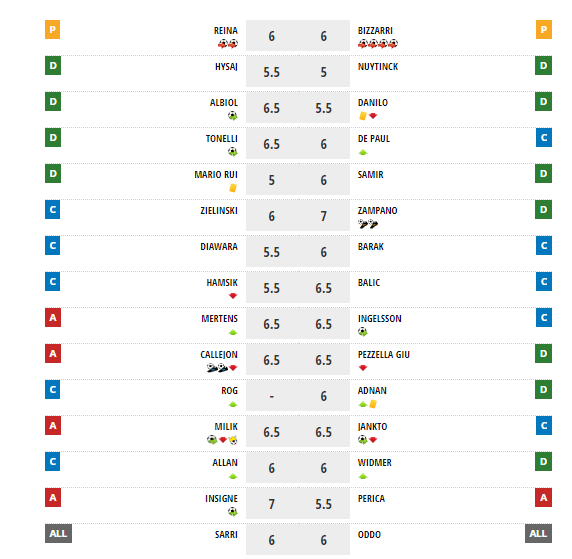This screenshot has height=559, width=572.
Task: Click the blue C badge beside De Paul
Action: [x=544, y=138]
